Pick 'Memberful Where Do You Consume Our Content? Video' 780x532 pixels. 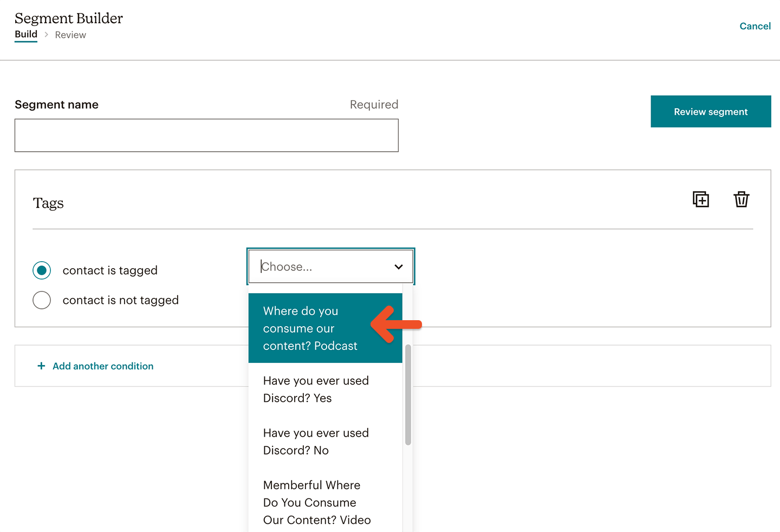coord(317,502)
